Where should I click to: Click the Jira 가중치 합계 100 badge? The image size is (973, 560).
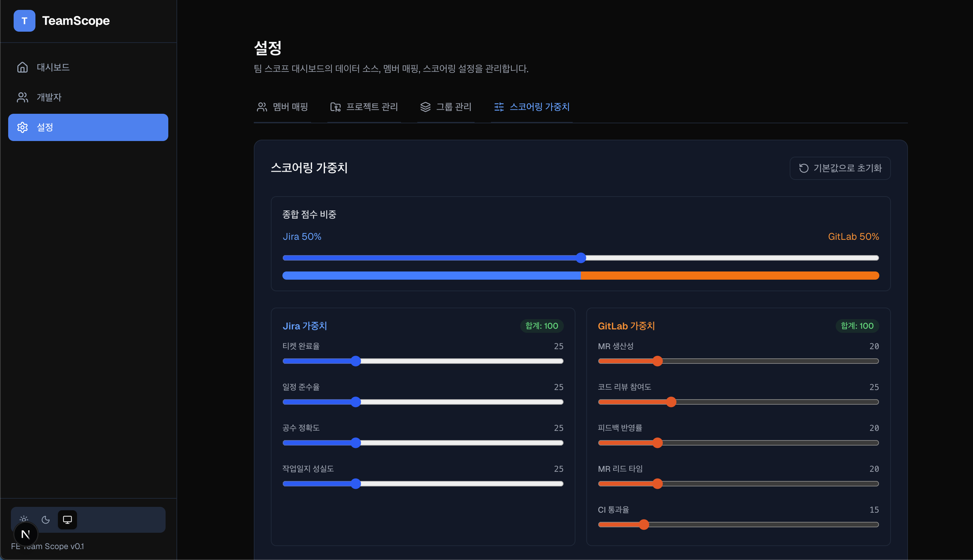[x=541, y=326]
